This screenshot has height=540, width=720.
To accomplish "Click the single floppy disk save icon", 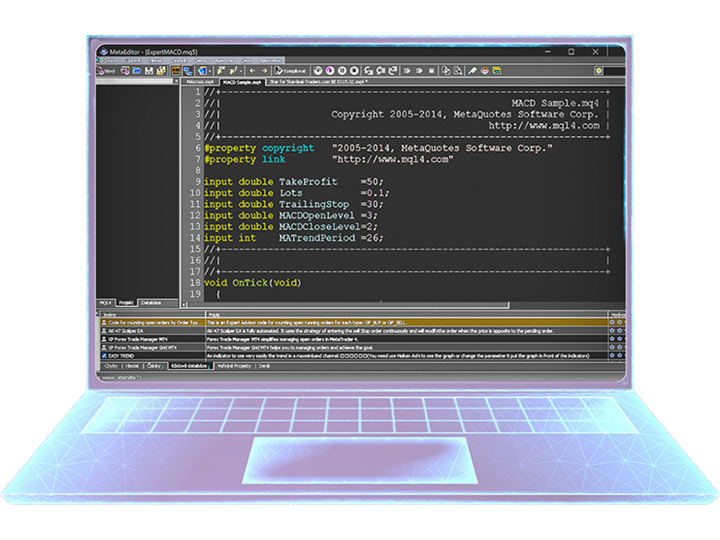I will tap(149, 71).
